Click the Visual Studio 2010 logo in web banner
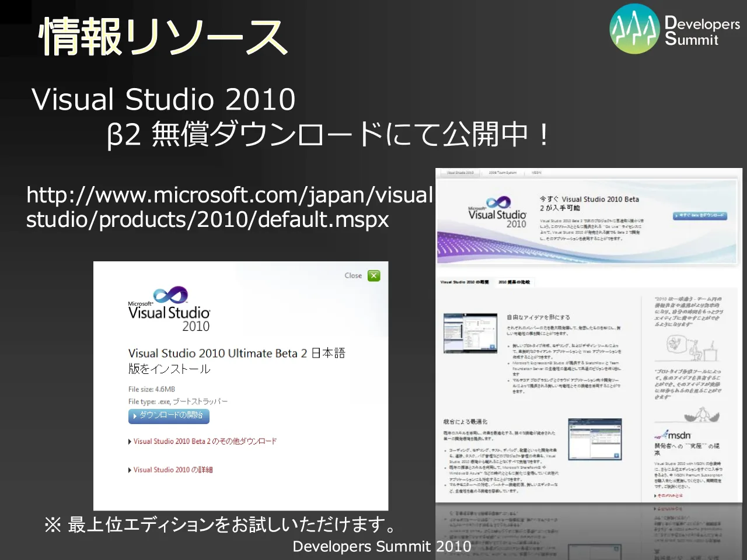Viewport: 747px width, 560px height. coord(498,212)
